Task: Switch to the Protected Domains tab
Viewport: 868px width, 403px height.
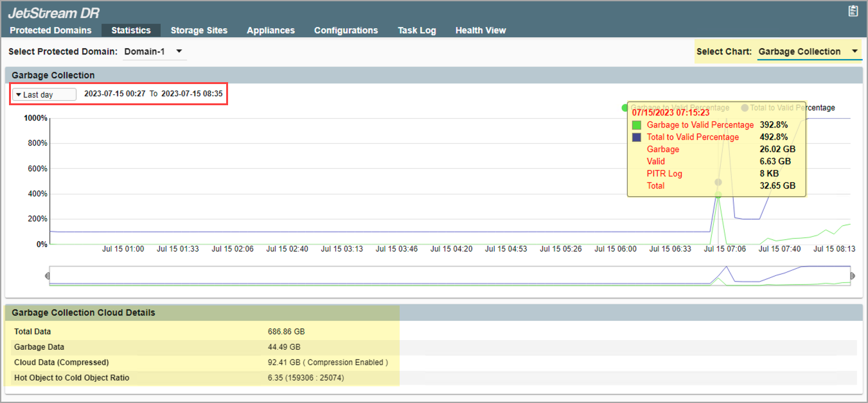Action: 51,30
